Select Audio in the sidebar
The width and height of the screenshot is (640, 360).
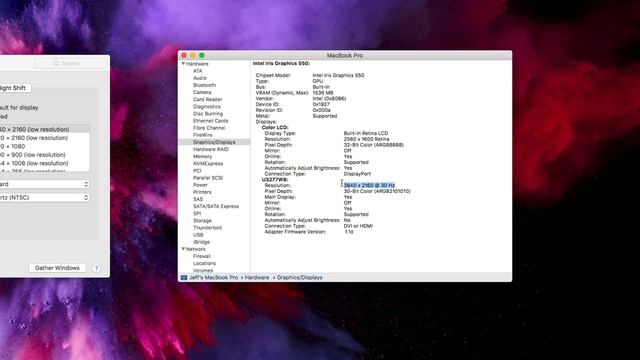(200, 78)
